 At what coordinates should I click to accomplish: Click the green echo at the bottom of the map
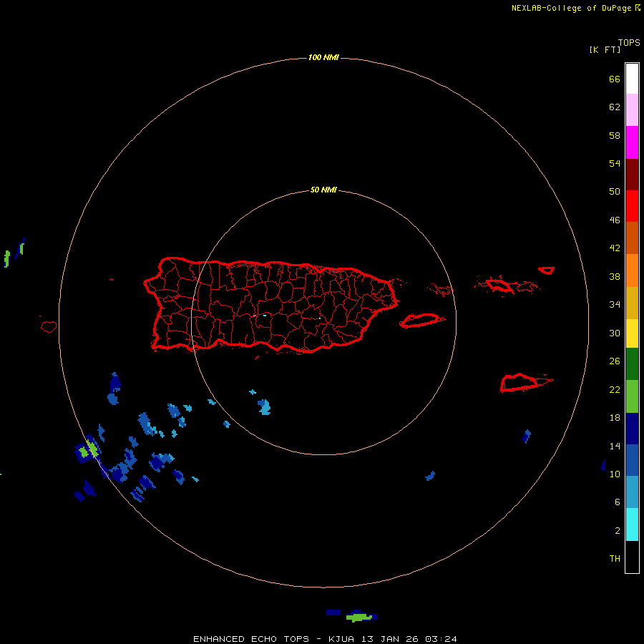click(x=358, y=617)
